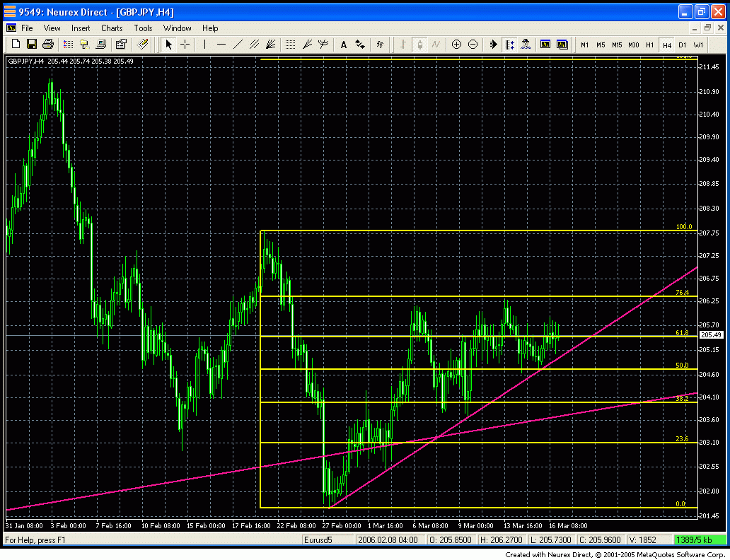Viewport: 730px width, 560px height.
Task: Click the 23.6 Fibonacci level label
Action: click(x=682, y=438)
